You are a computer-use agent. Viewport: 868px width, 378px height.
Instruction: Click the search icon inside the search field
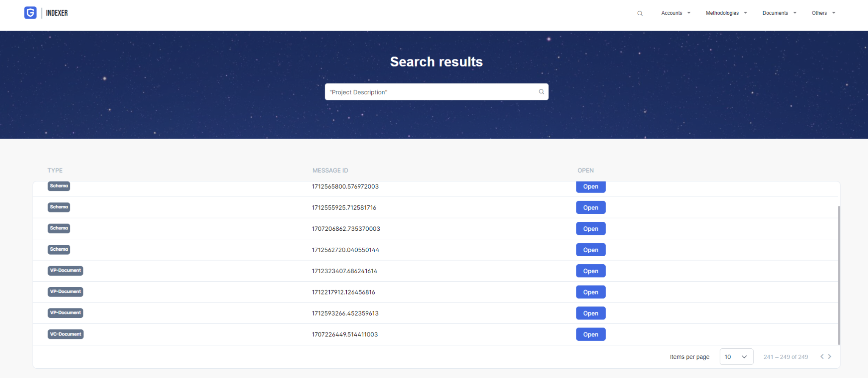[x=541, y=92]
